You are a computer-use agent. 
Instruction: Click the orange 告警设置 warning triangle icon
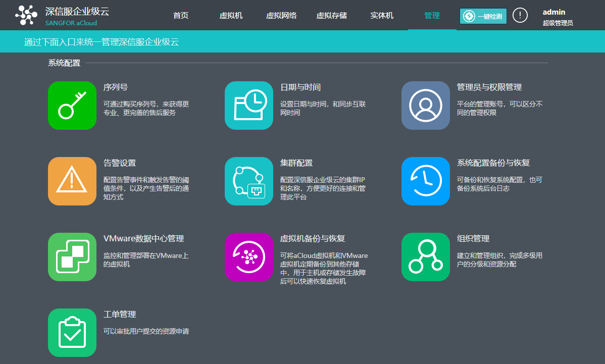pyautogui.click(x=72, y=181)
